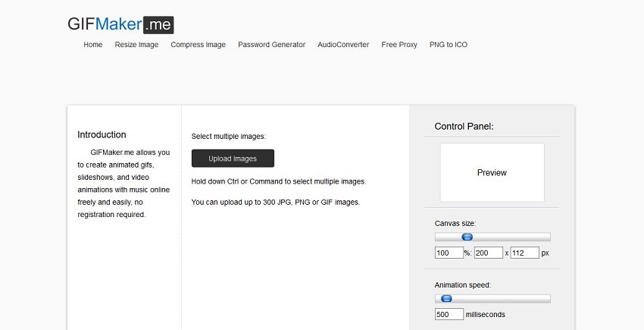Click the Animation speed slider handle
644x330 pixels.
click(x=446, y=298)
